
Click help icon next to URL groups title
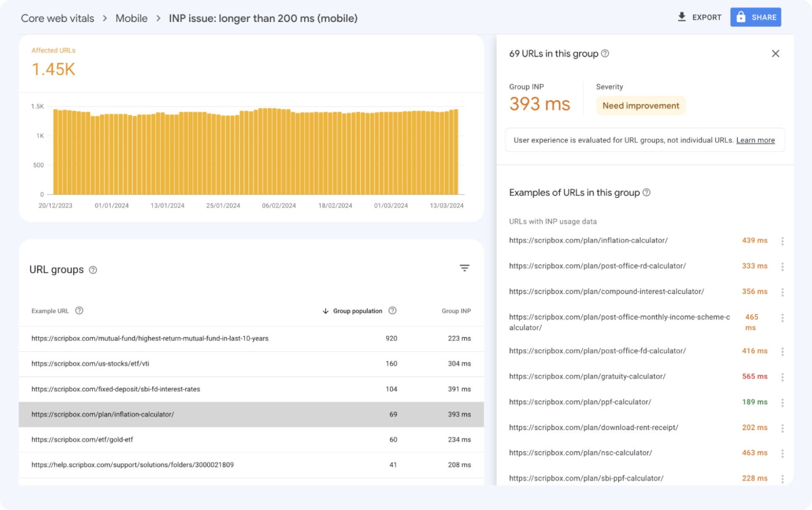click(x=93, y=270)
